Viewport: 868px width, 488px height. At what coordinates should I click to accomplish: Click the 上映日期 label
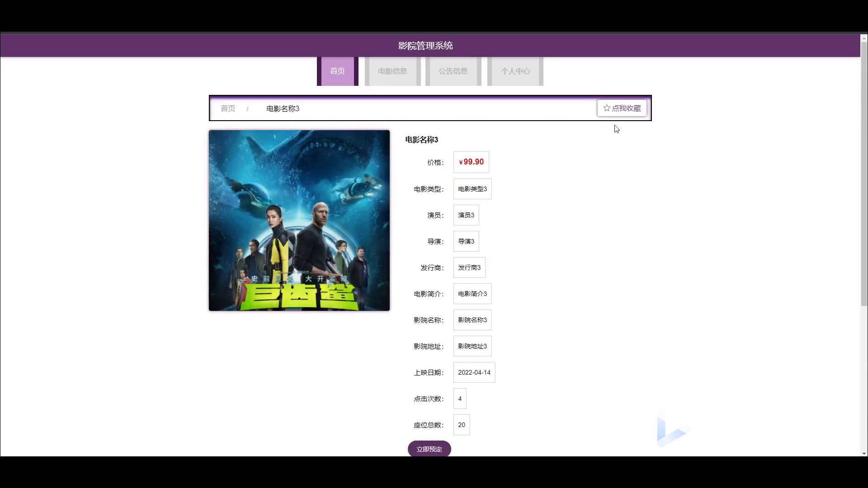pos(429,373)
